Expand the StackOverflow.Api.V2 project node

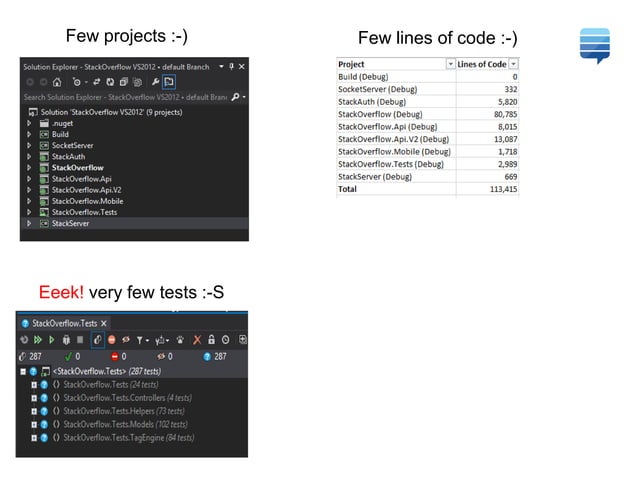point(29,190)
